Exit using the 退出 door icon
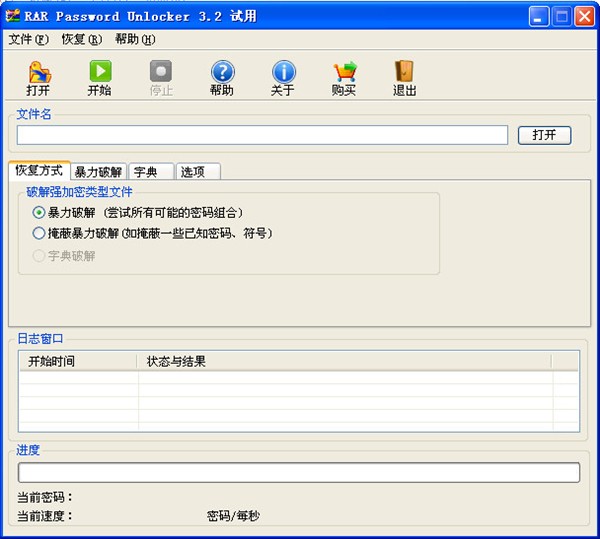 (404, 71)
